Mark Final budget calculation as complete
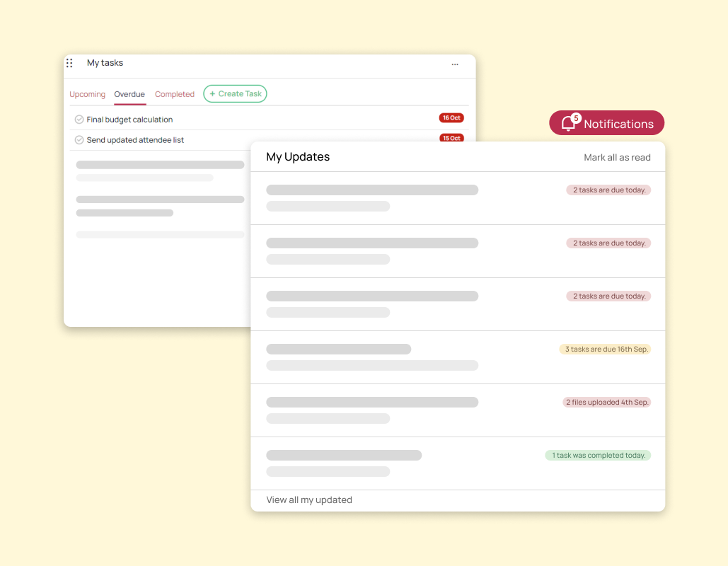This screenshot has width=728, height=566. coord(79,120)
